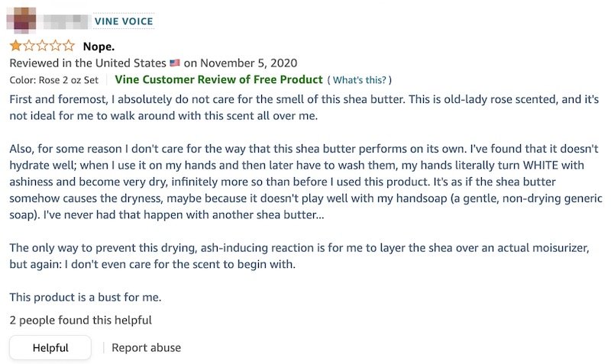Viewport: 611px width, 364px height.
Task: Click the empty third rating star
Action: tap(43, 46)
